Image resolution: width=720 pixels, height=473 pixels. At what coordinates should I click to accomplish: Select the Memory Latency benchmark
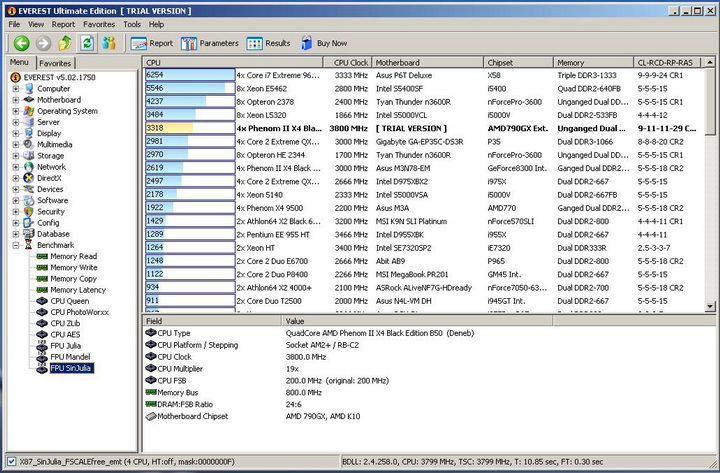coord(78,290)
